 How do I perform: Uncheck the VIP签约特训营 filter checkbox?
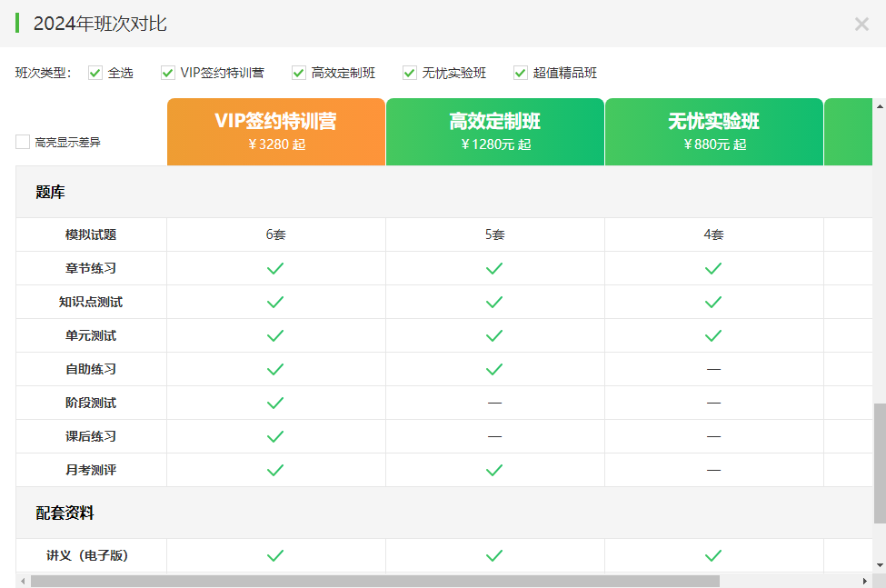(x=168, y=73)
